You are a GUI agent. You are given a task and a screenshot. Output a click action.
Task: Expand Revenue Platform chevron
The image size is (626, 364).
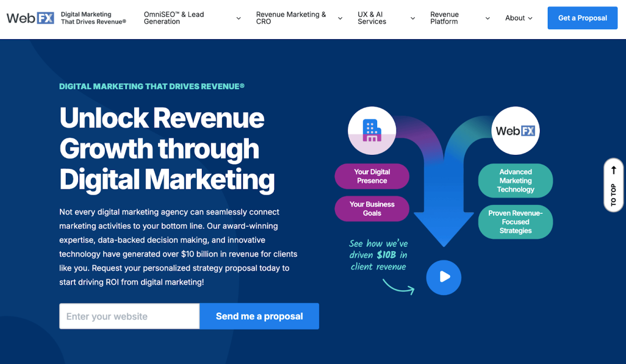coord(488,18)
